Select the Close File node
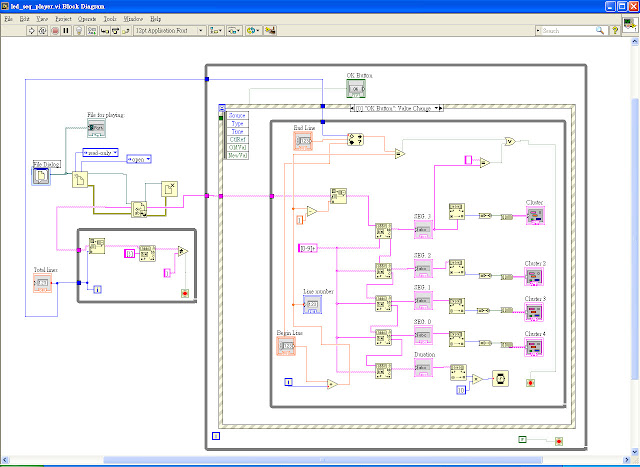 click(x=169, y=189)
